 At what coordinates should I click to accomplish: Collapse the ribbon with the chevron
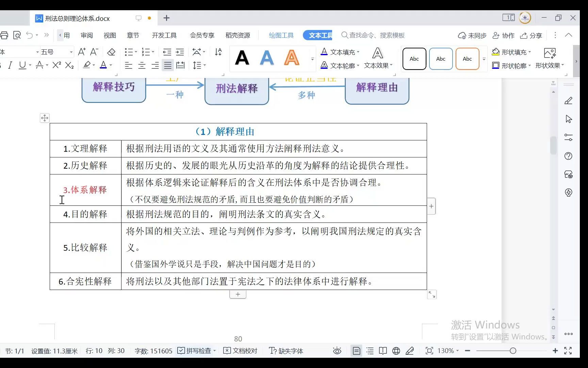pos(568,35)
